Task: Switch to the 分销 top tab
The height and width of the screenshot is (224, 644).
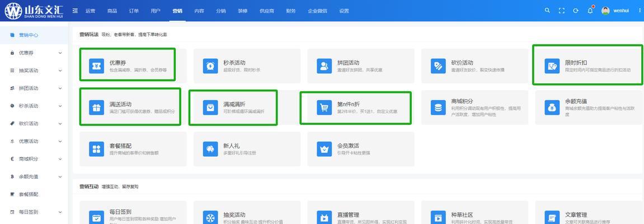Action: coord(221,11)
